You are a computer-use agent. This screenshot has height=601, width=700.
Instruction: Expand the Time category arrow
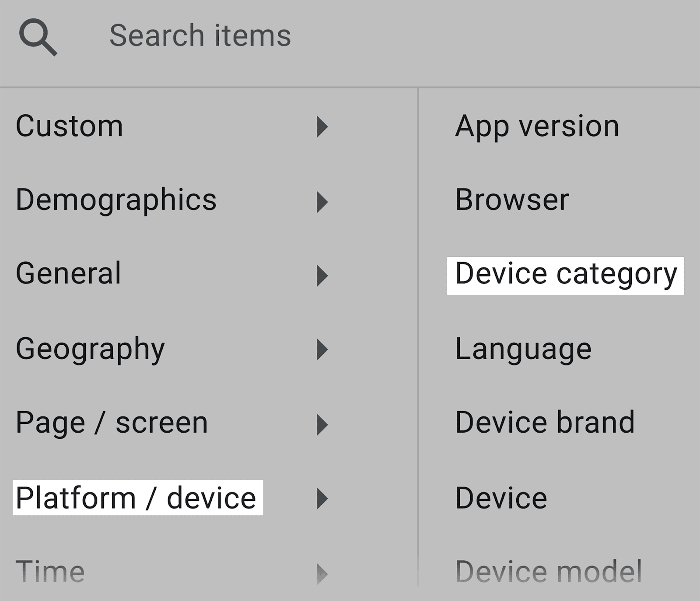click(x=322, y=573)
